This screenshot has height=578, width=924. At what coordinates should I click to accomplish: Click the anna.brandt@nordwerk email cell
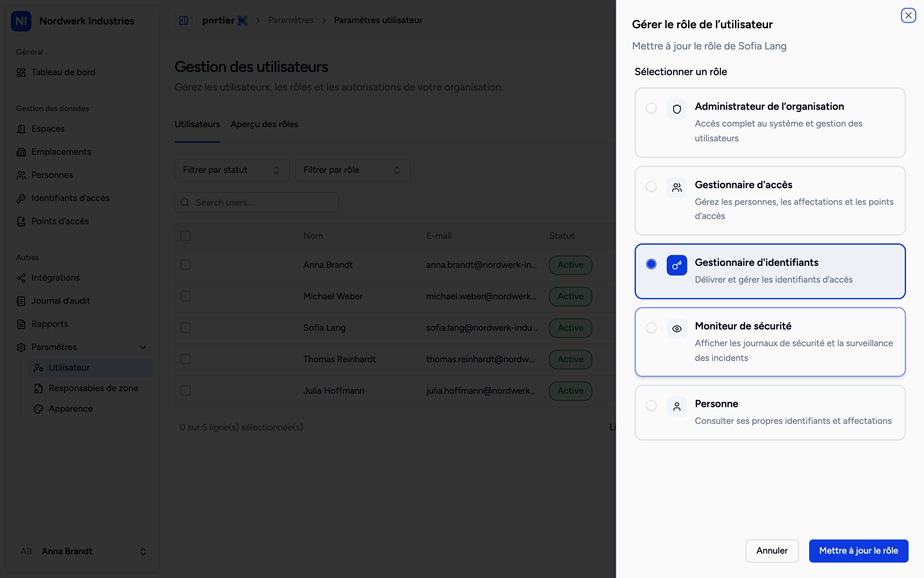tap(482, 265)
